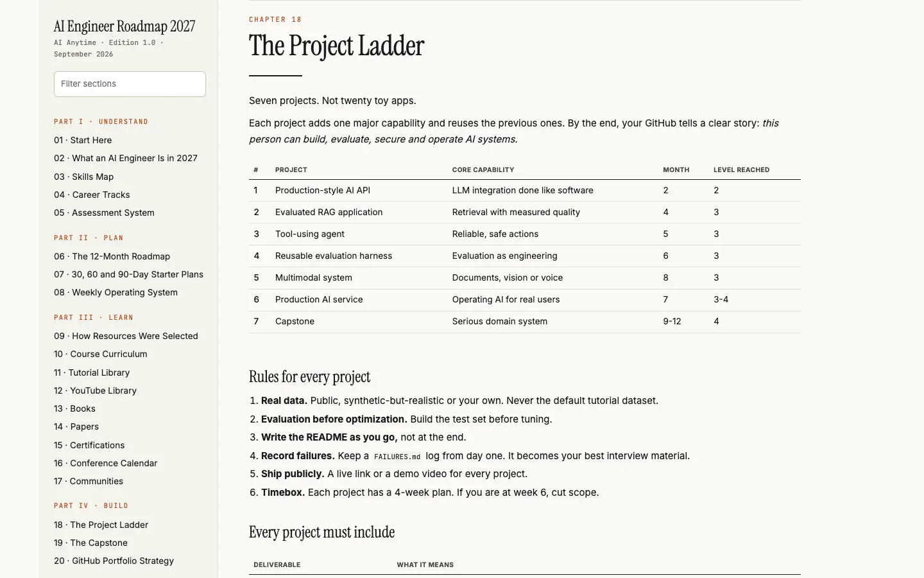Select '18 · The Project Ladder' entry
Image resolution: width=924 pixels, height=578 pixels.
point(101,525)
